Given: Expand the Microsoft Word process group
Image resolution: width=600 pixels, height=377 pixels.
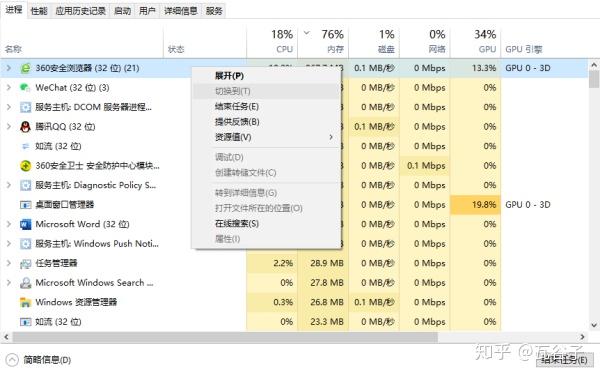Looking at the screenshot, I should tap(8, 224).
